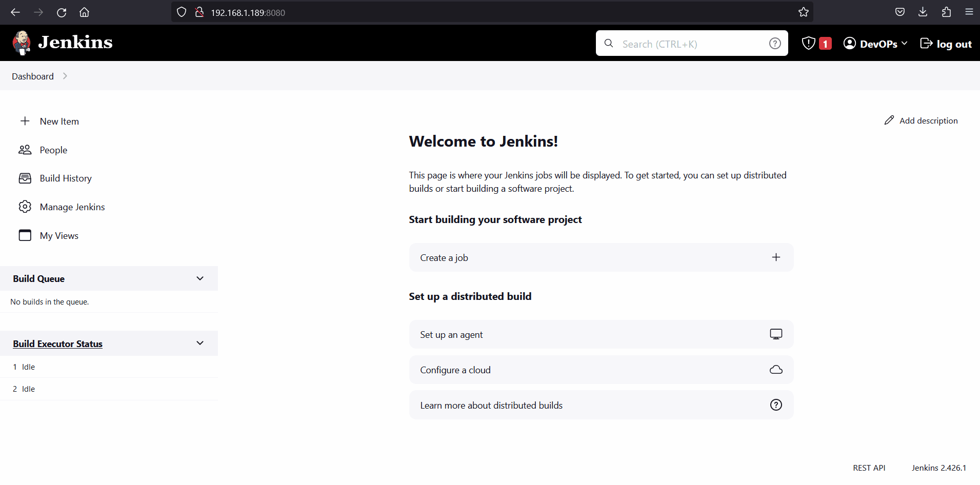This screenshot has height=485, width=980.
Task: Click Create a job
Action: click(601, 257)
